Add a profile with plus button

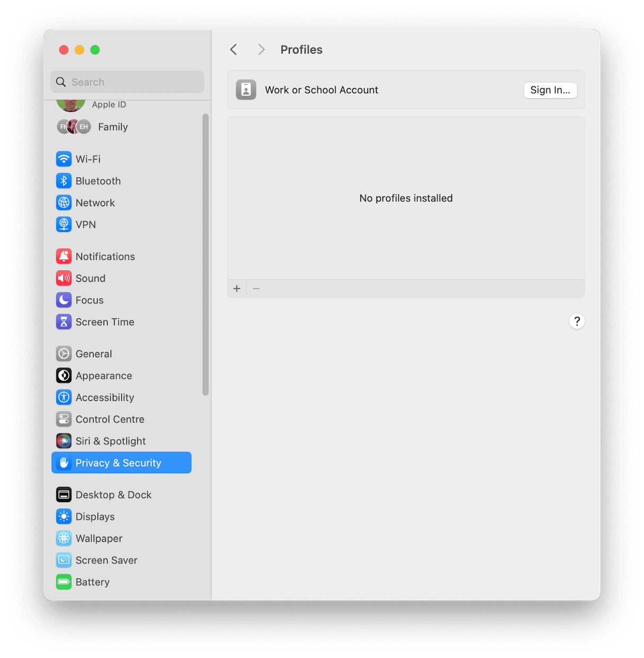(237, 289)
